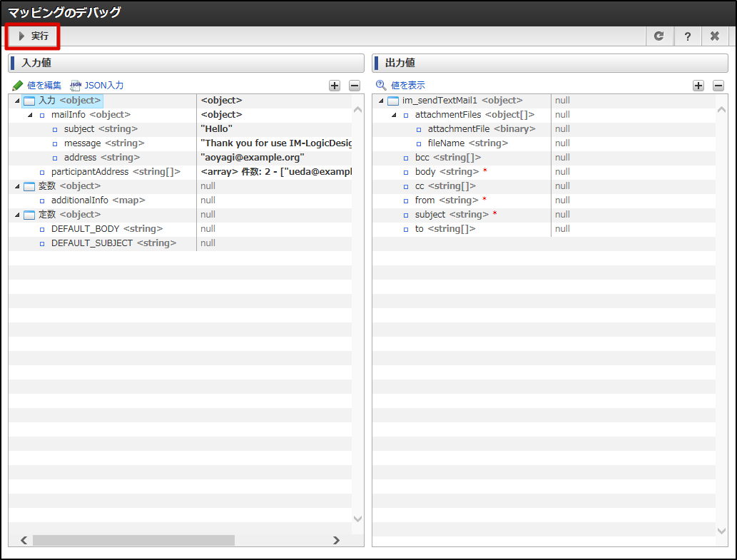Open help with the question mark icon
This screenshot has height=560, width=737.
(687, 36)
